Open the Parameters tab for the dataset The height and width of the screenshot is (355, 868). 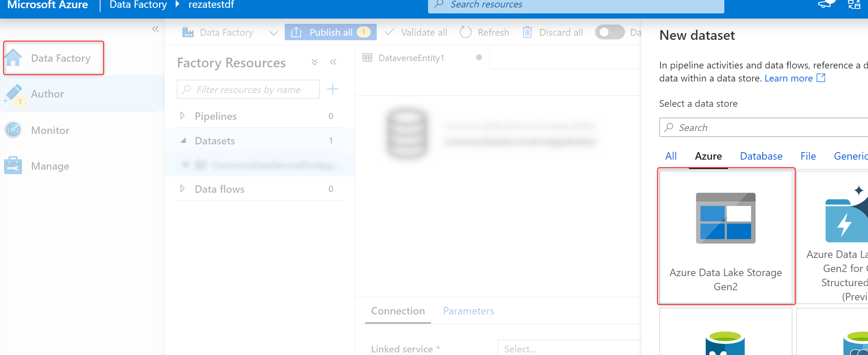(468, 311)
